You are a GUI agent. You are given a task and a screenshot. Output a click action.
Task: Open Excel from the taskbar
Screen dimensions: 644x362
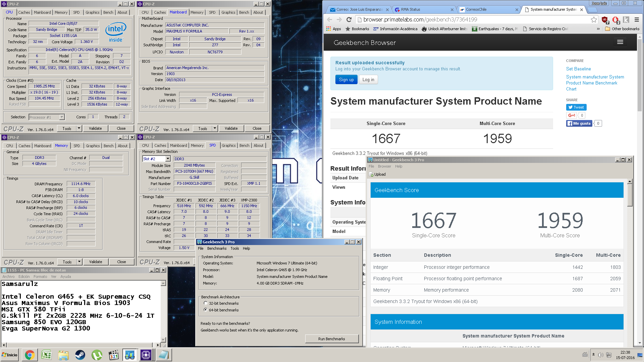tap(46, 355)
